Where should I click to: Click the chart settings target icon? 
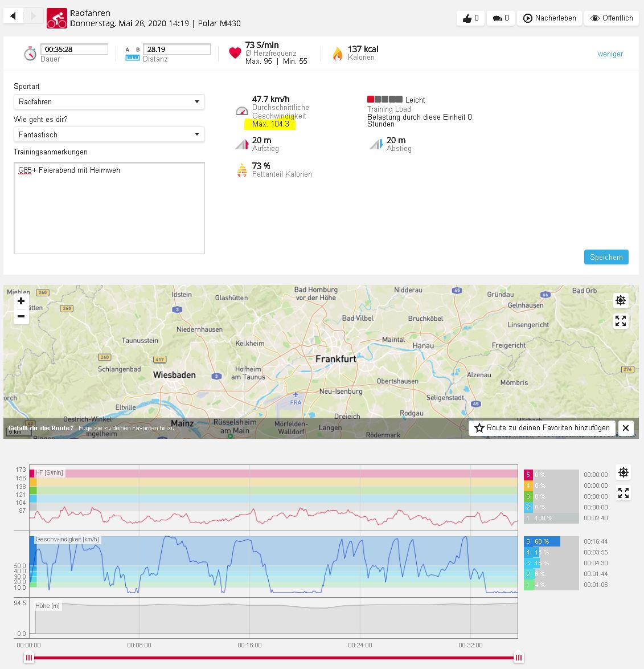coord(624,472)
